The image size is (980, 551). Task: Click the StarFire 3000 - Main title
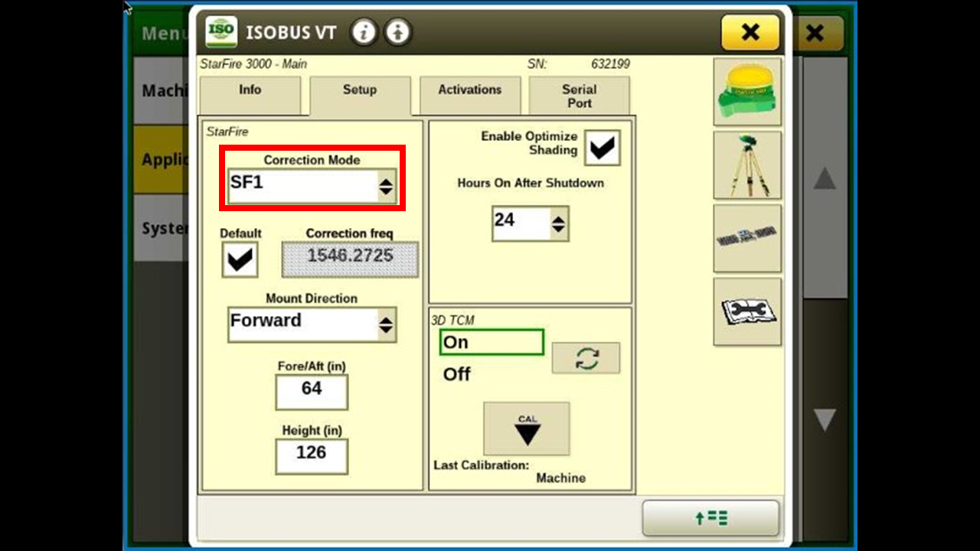253,64
